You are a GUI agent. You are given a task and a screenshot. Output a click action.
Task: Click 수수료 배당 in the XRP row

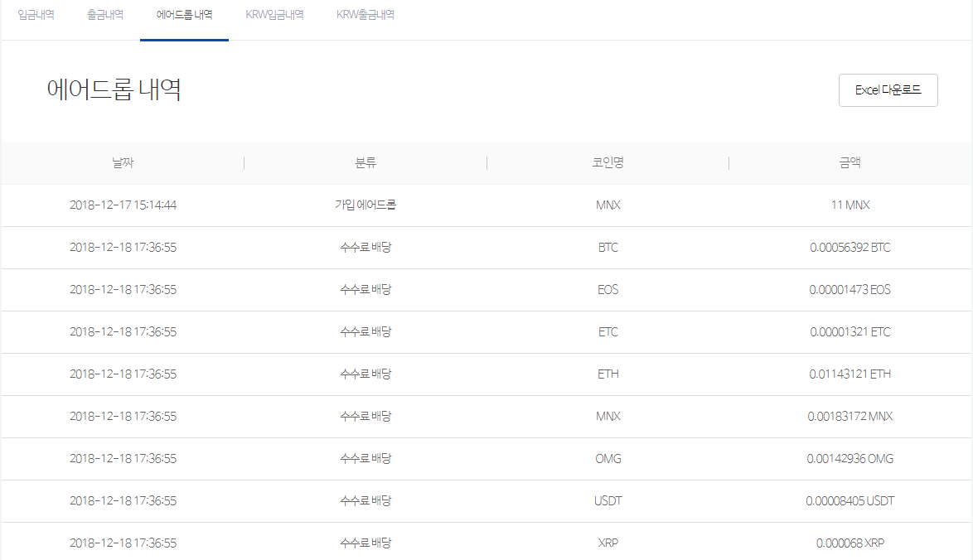365,543
